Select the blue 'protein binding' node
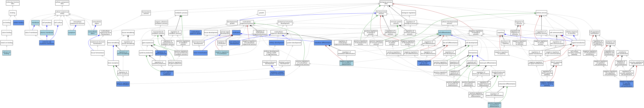The width and height of the screenshot is (644, 108). point(19,23)
